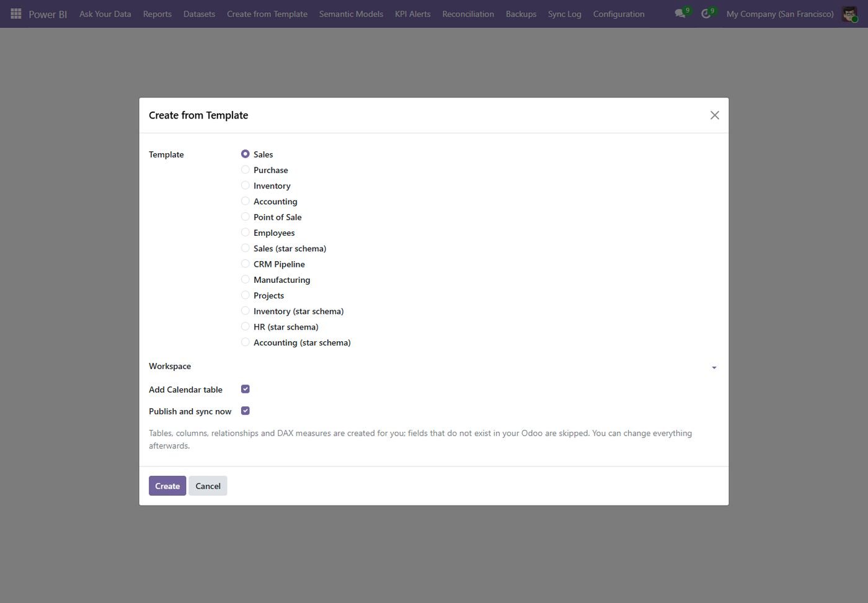Disable the Add Calendar table checkbox

pyautogui.click(x=246, y=389)
